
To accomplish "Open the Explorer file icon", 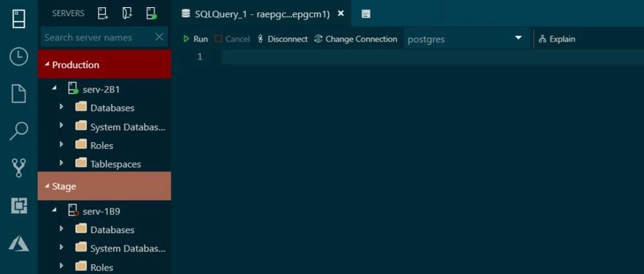I will click(x=19, y=94).
